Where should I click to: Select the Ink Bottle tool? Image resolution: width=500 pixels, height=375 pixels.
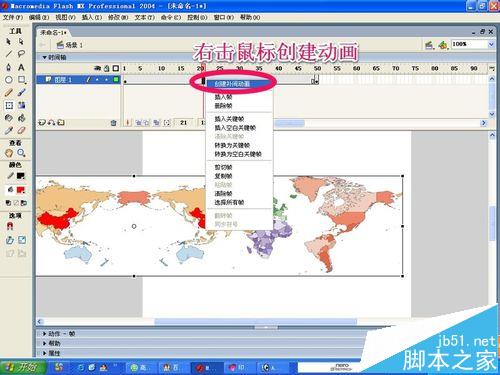9,118
